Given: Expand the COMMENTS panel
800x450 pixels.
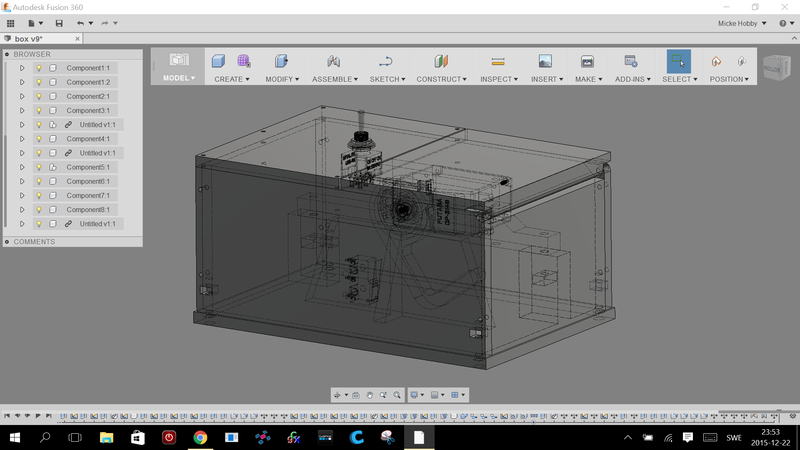Looking at the screenshot, I should pos(7,242).
